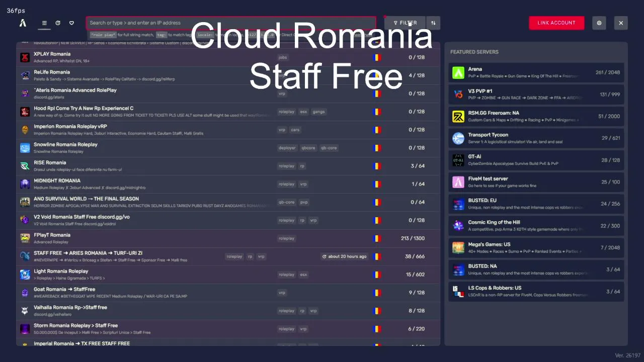Click the Light Romania Roleplay server icon
Screen dimensions: 644x362
click(x=25, y=275)
